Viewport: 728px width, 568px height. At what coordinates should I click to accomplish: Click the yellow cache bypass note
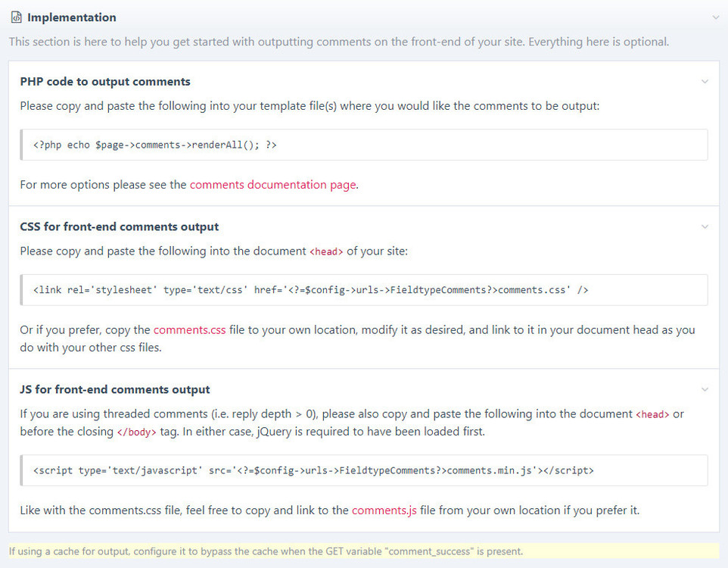pos(266,551)
